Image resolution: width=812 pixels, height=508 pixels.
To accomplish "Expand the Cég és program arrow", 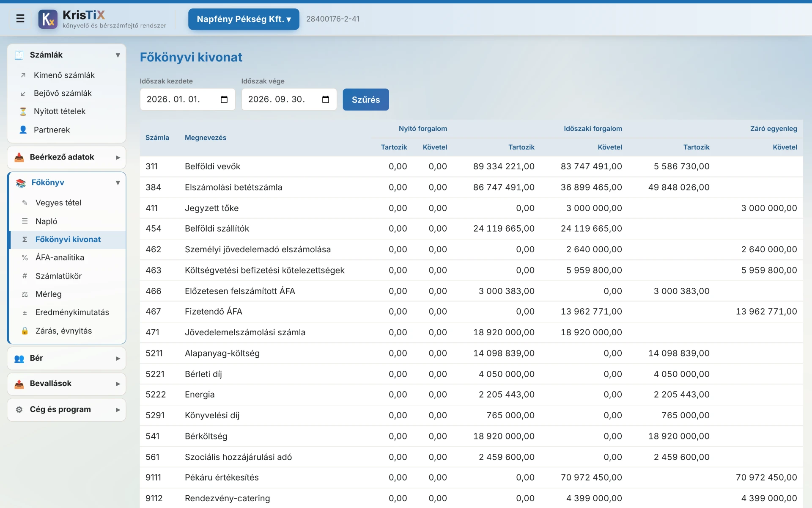I will tap(118, 410).
